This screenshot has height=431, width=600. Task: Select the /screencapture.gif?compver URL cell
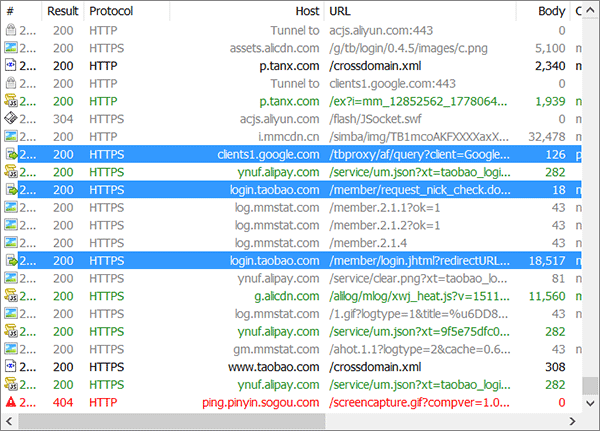point(419,402)
